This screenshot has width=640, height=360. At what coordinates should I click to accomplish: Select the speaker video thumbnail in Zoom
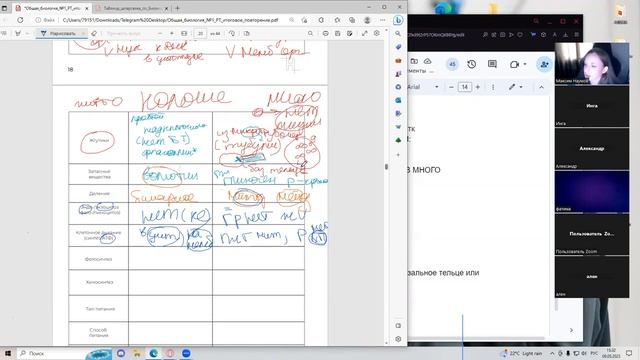pos(592,63)
